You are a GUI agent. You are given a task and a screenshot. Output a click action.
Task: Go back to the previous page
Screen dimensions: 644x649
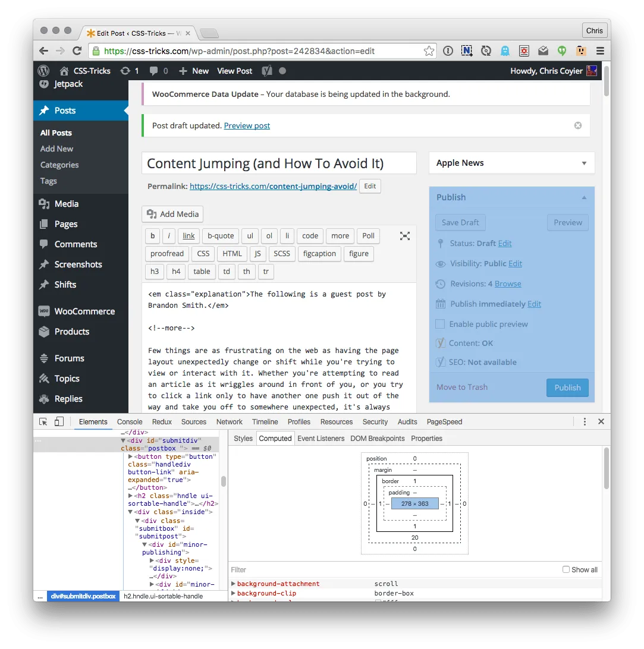43,51
